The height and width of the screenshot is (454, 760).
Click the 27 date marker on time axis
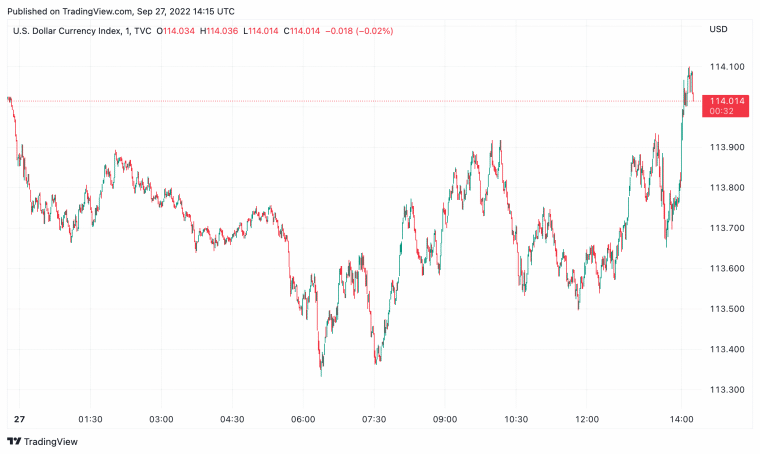tap(19, 419)
